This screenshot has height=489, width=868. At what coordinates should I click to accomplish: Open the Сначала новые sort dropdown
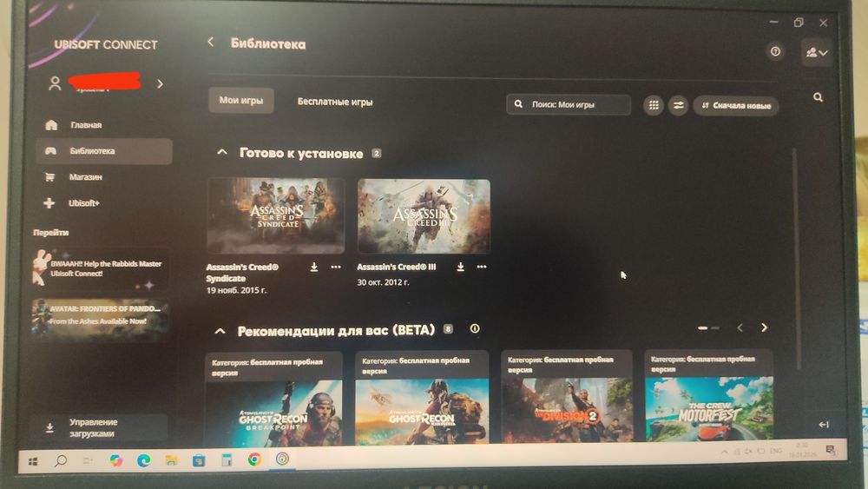point(736,106)
